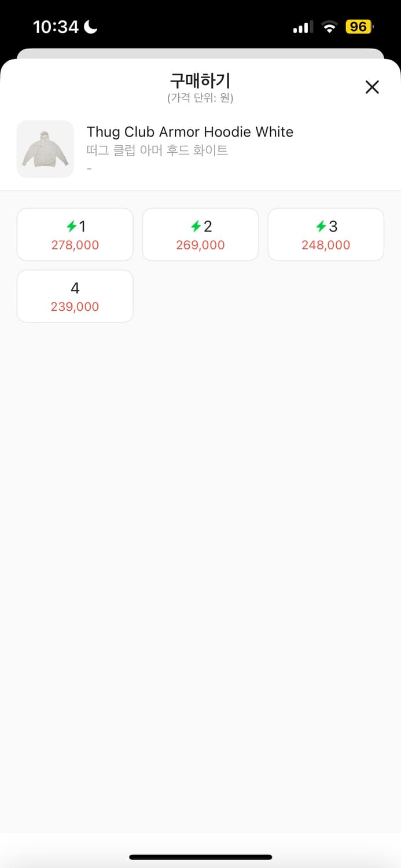Tap the battery indicator showing 96
401x868 pixels.
point(359,27)
